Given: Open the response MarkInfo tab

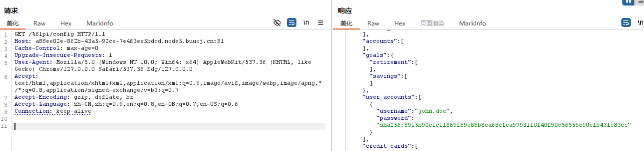Looking at the screenshot, I should point(472,23).
